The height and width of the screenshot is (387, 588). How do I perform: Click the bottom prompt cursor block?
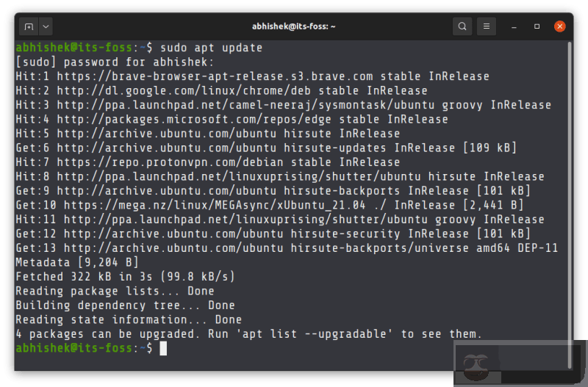pyautogui.click(x=163, y=348)
